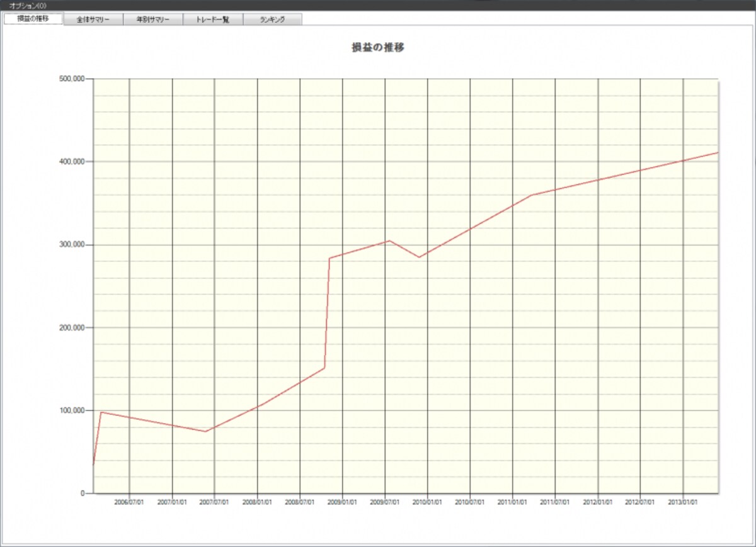This screenshot has width=756, height=547.
Task: Go to the ランキング tab
Action: coord(272,20)
